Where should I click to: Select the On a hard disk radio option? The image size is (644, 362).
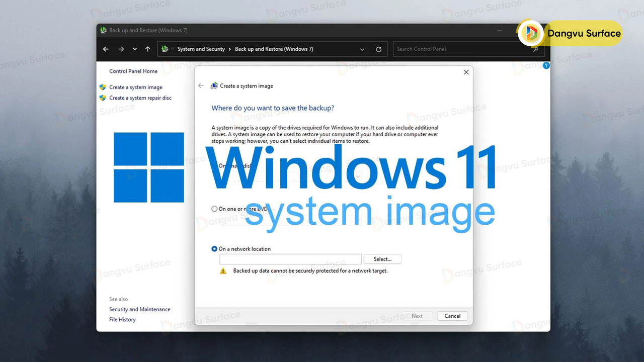[x=215, y=166]
